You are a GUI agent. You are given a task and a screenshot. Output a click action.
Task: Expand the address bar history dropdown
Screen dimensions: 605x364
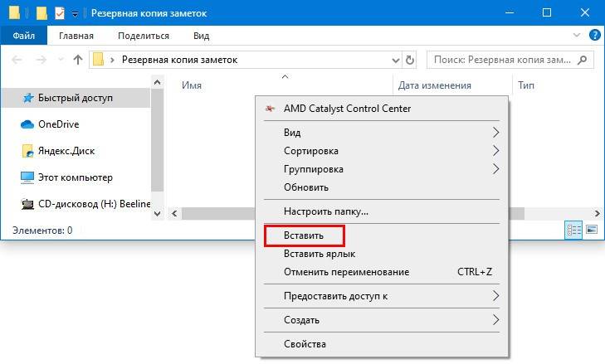(395, 60)
